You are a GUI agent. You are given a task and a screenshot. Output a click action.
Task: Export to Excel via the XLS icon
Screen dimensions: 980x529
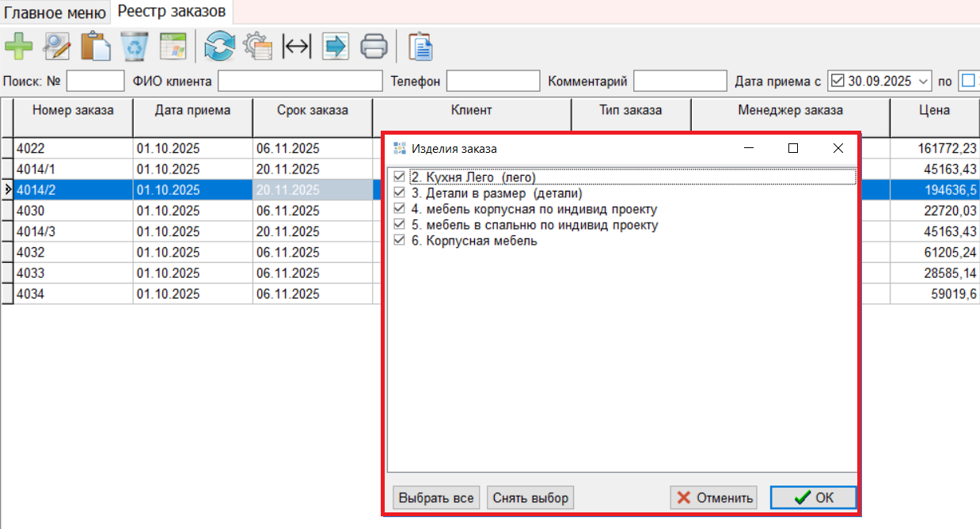coord(173,46)
